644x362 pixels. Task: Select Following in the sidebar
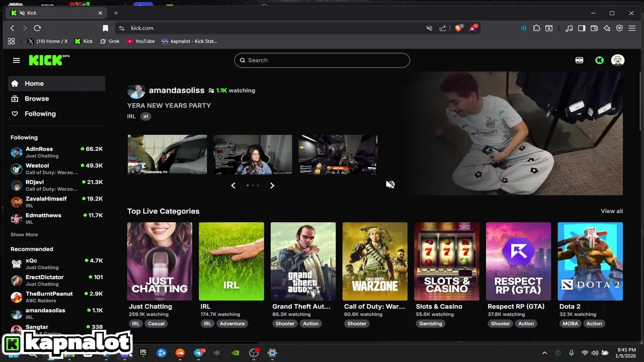point(56,114)
